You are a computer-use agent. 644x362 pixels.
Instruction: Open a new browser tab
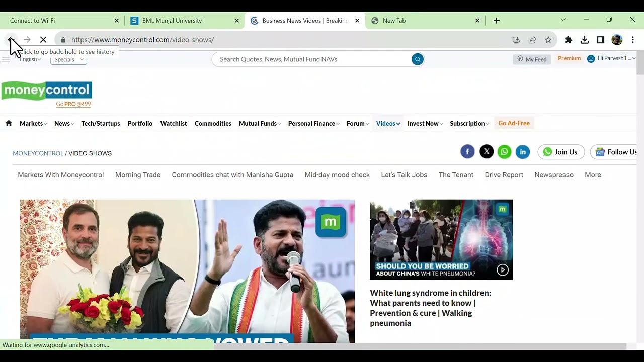tap(497, 21)
